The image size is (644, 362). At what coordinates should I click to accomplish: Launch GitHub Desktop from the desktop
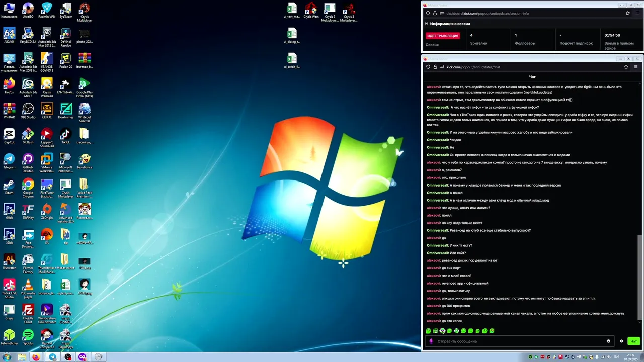point(28,163)
